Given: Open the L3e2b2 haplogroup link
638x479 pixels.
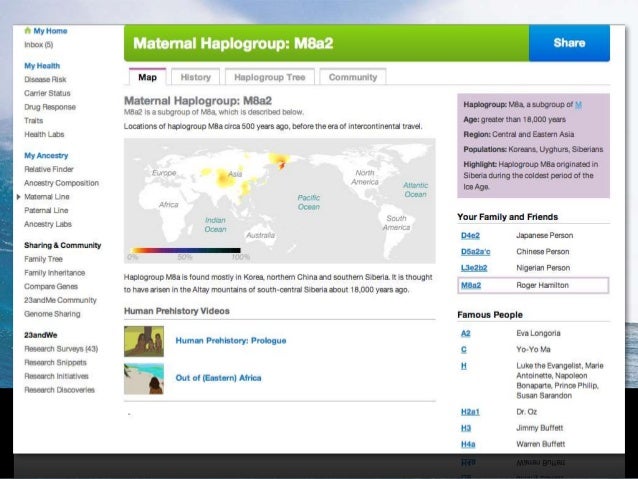Looking at the screenshot, I should point(474,268).
